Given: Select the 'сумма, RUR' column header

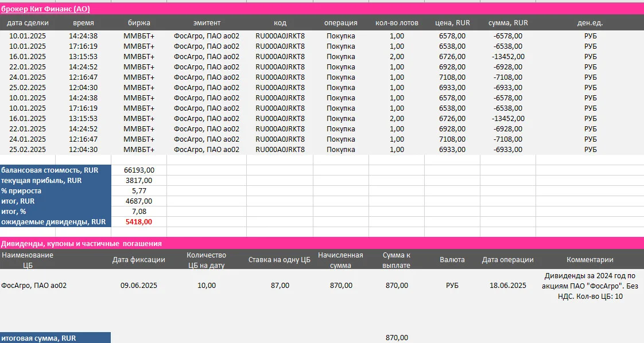Looking at the screenshot, I should click(508, 23).
